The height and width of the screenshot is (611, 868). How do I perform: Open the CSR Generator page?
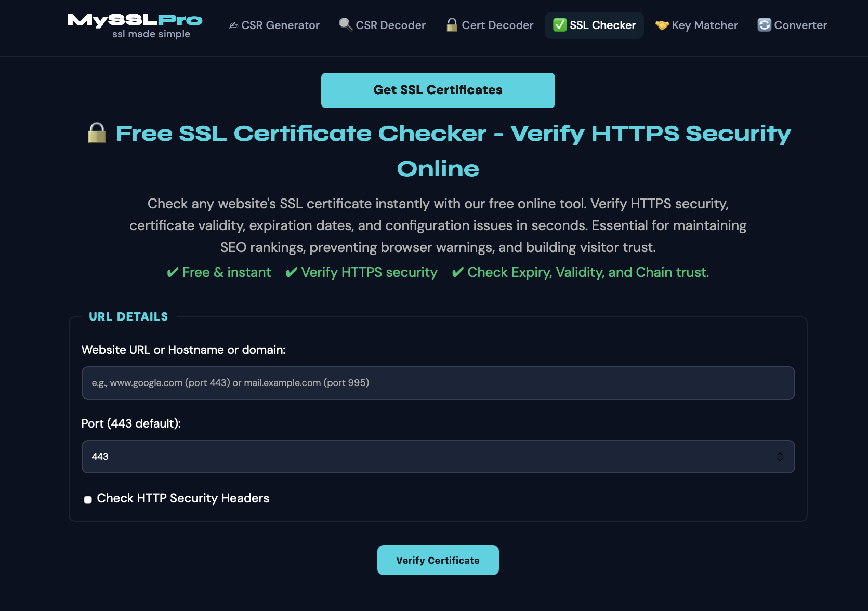click(x=274, y=25)
